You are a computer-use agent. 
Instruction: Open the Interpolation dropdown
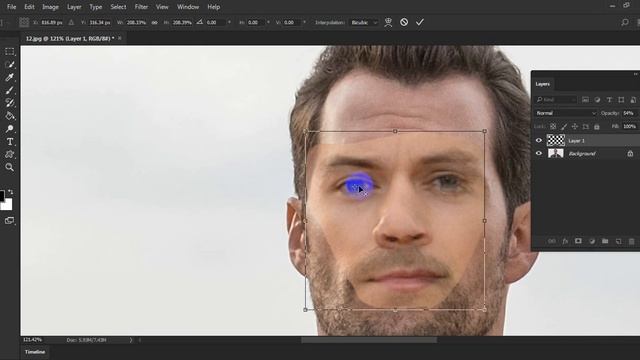pos(364,22)
